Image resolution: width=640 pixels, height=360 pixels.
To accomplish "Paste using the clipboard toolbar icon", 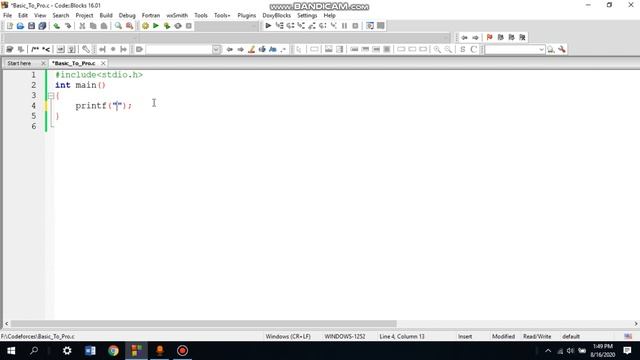I will [x=104, y=26].
